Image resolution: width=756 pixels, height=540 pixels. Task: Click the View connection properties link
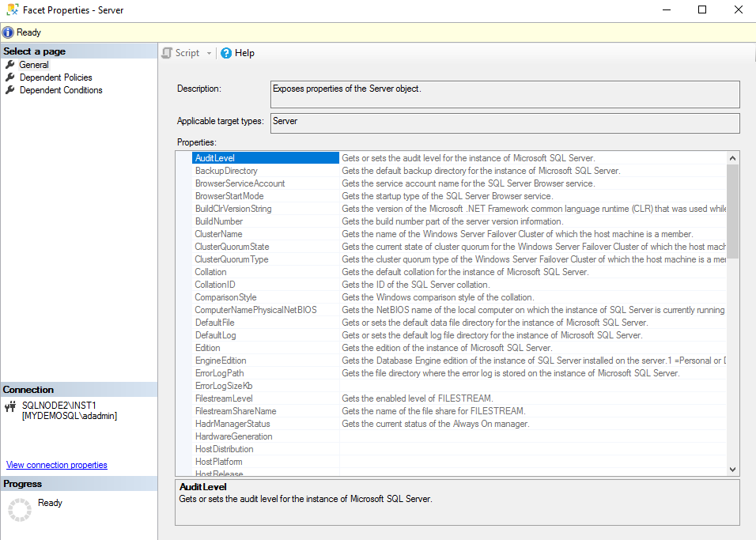(x=56, y=465)
